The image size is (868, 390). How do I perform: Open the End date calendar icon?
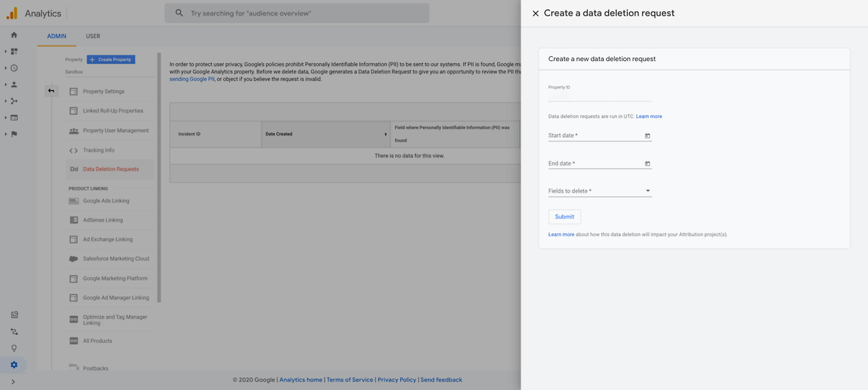(648, 163)
